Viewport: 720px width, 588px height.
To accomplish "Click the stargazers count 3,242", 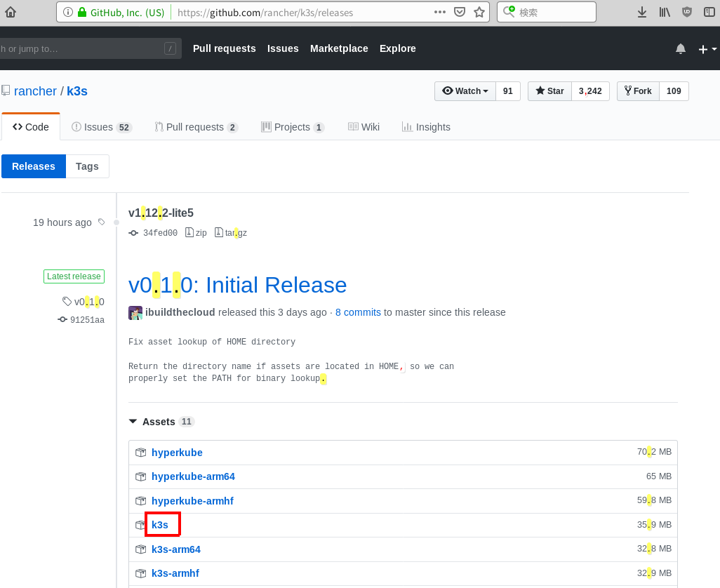I will [x=590, y=91].
